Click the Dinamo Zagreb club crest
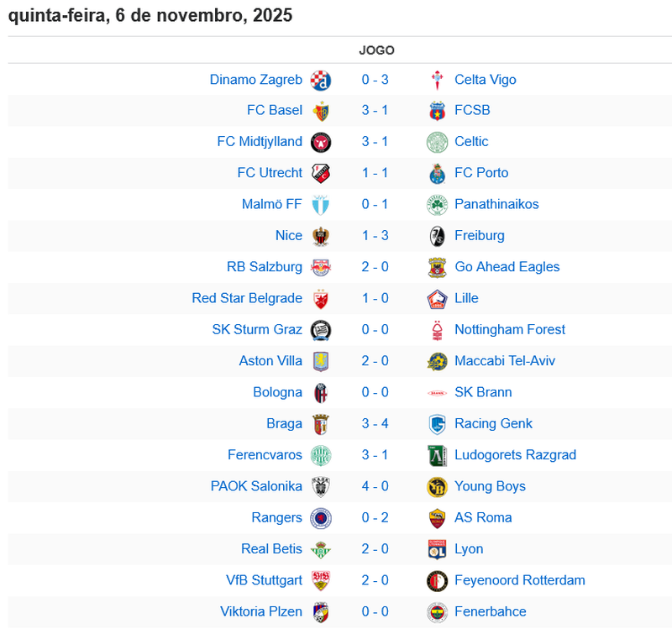The width and height of the screenshot is (672, 634). click(320, 80)
